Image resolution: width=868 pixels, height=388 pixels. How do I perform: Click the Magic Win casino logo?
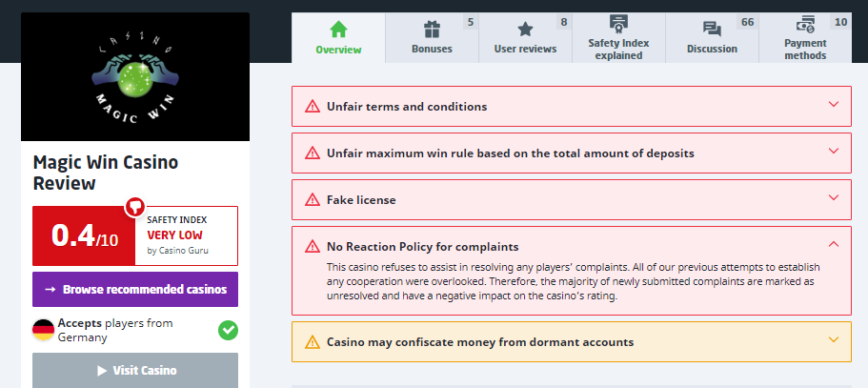click(134, 77)
